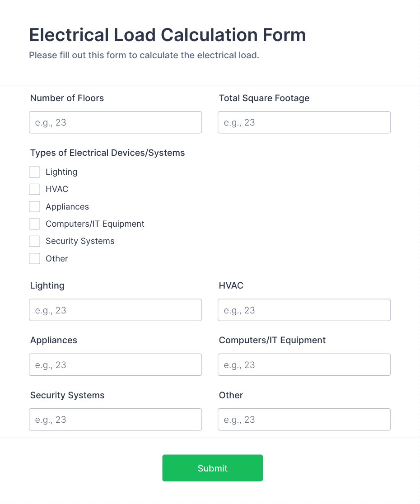Viewport: 420px width, 504px height.
Task: Toggle the Other checkbox
Action: point(34,258)
